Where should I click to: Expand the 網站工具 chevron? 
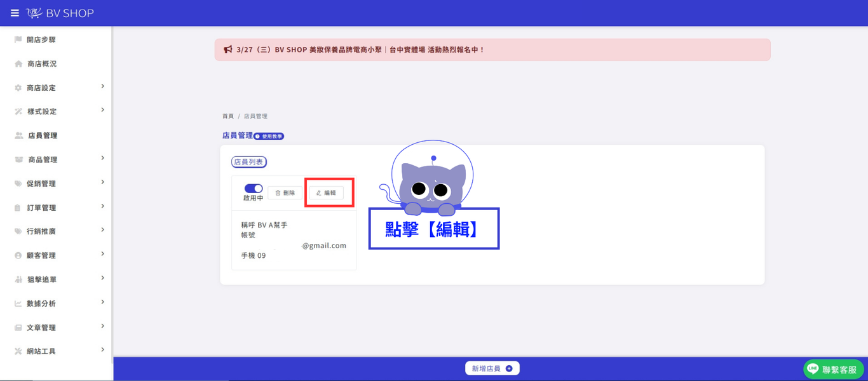102,350
